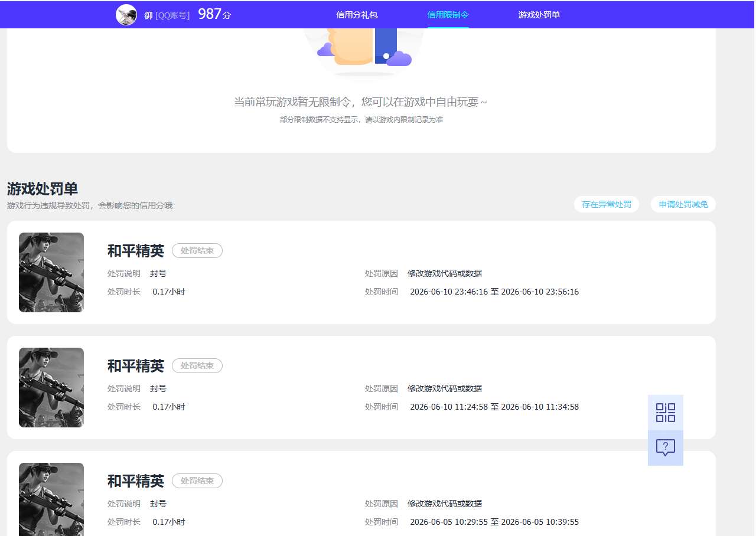Select 和平精英 title on 06-05 10:29:55 record

pos(136,481)
